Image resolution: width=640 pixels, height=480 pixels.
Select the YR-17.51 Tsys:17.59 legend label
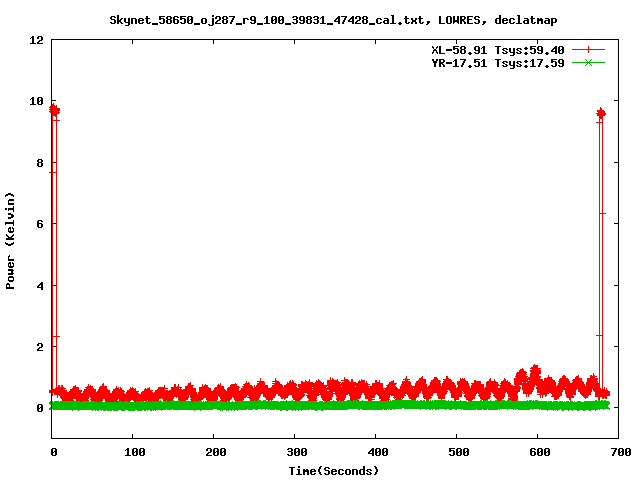pyautogui.click(x=498, y=63)
